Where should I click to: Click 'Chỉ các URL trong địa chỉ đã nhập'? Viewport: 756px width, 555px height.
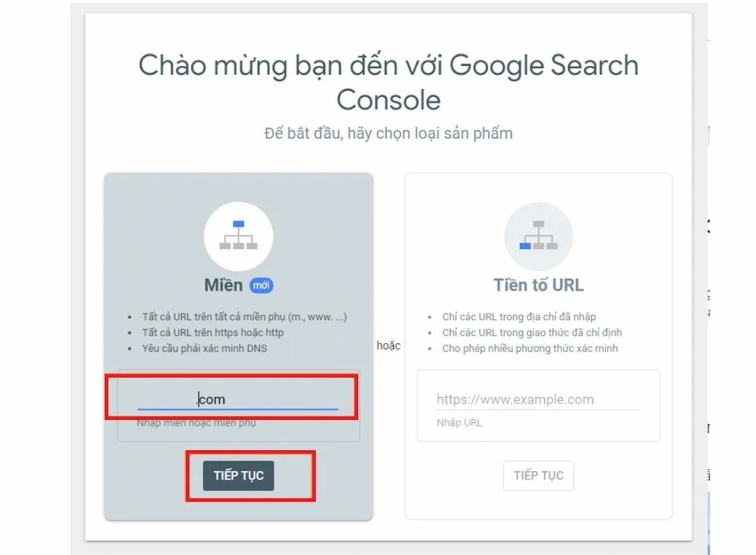519,317
